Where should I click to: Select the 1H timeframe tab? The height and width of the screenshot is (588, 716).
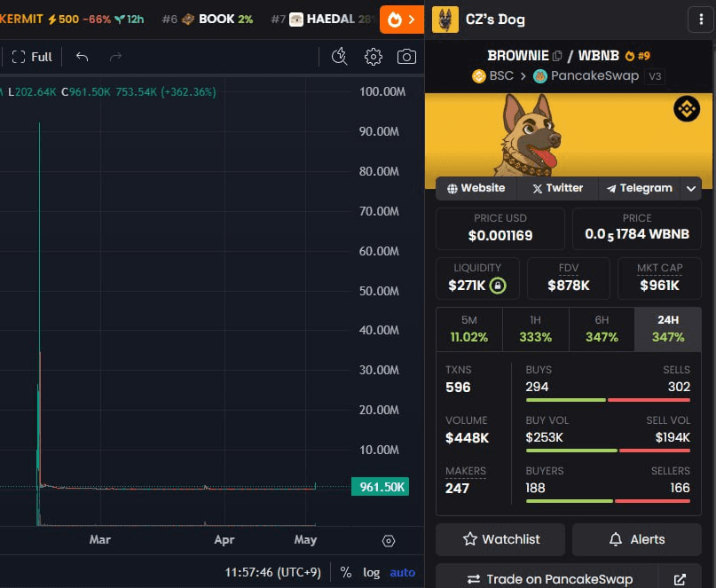point(536,329)
